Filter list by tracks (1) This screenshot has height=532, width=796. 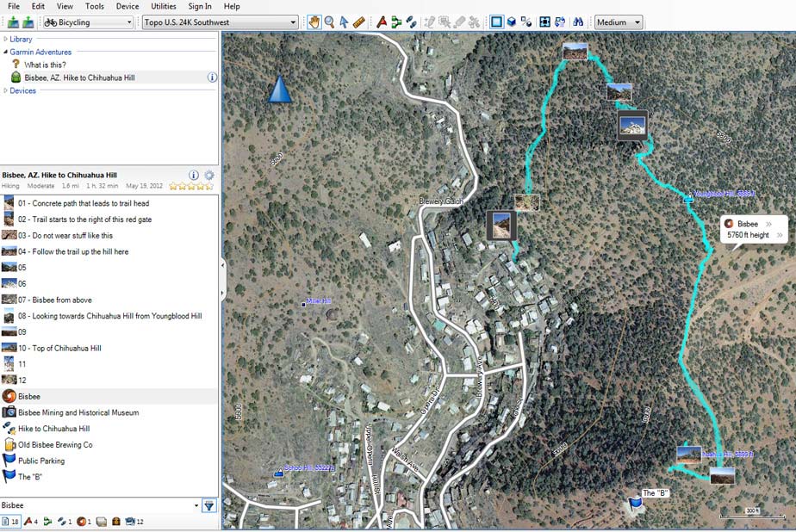click(65, 522)
